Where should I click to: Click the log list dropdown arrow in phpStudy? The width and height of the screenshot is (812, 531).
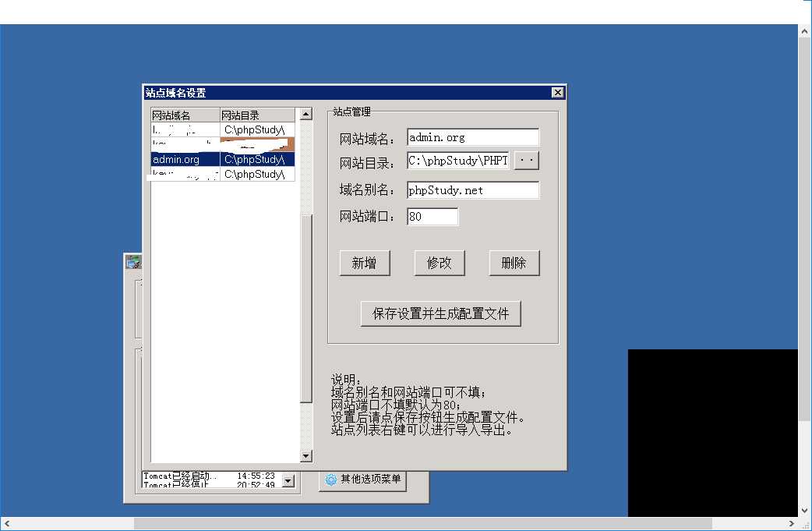coord(288,481)
